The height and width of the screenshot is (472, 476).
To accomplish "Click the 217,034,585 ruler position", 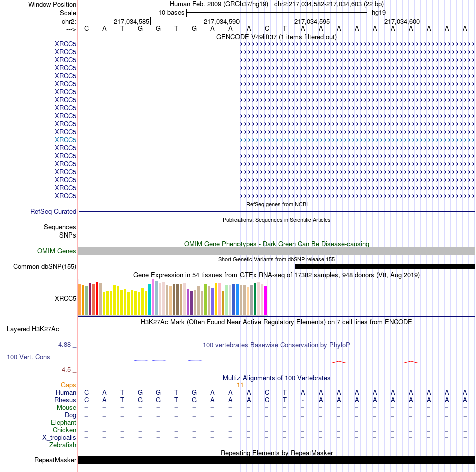I will tap(131, 21).
